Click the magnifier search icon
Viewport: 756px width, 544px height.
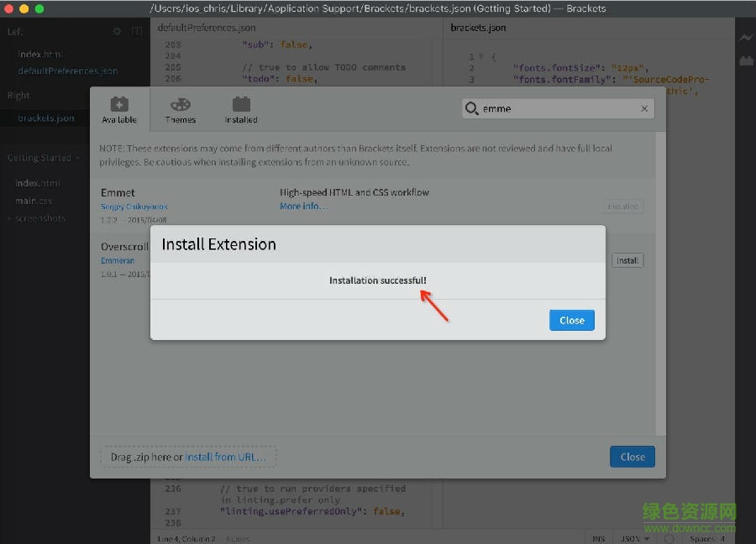[471, 108]
